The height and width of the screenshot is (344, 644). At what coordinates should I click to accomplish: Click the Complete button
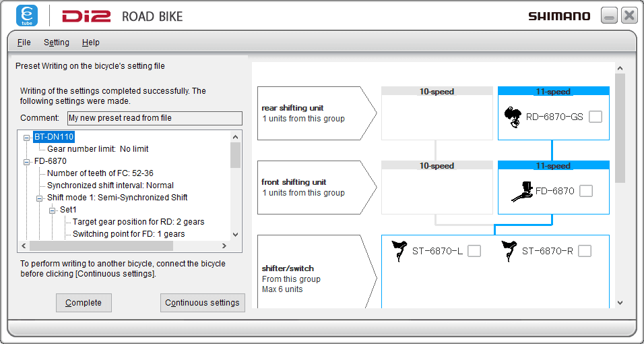(x=84, y=303)
